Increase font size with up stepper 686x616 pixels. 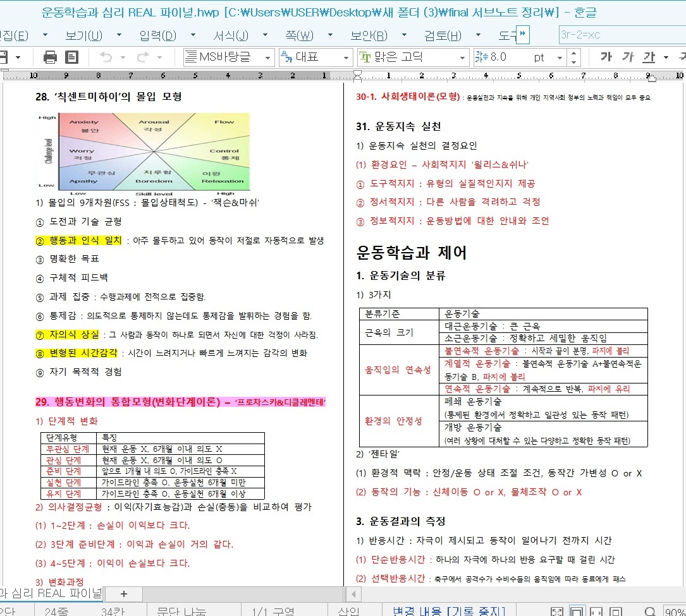[x=573, y=53]
